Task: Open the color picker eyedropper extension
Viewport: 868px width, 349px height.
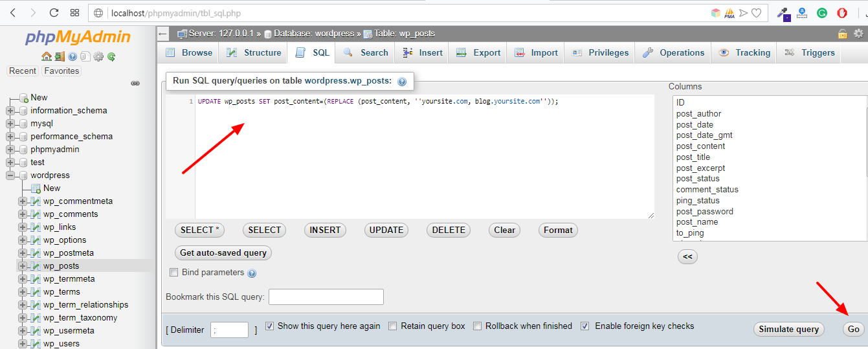Action: pyautogui.click(x=784, y=13)
